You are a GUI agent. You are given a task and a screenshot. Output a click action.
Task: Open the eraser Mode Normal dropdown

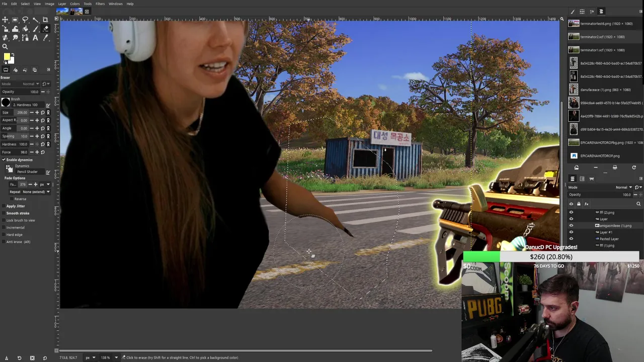pyautogui.click(x=21, y=84)
